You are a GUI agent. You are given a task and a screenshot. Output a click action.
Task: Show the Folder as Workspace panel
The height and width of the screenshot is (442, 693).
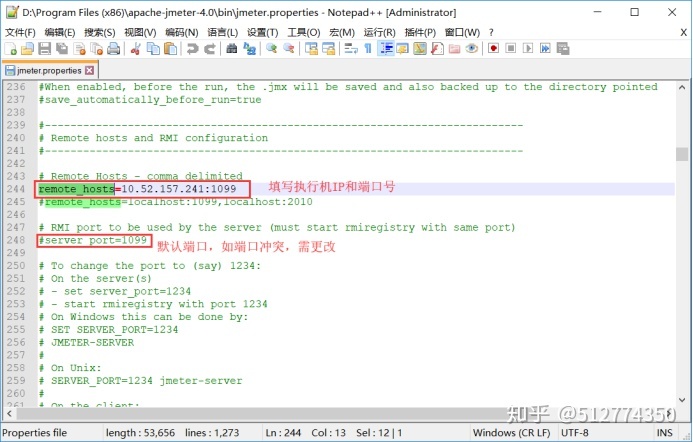pos(454,49)
